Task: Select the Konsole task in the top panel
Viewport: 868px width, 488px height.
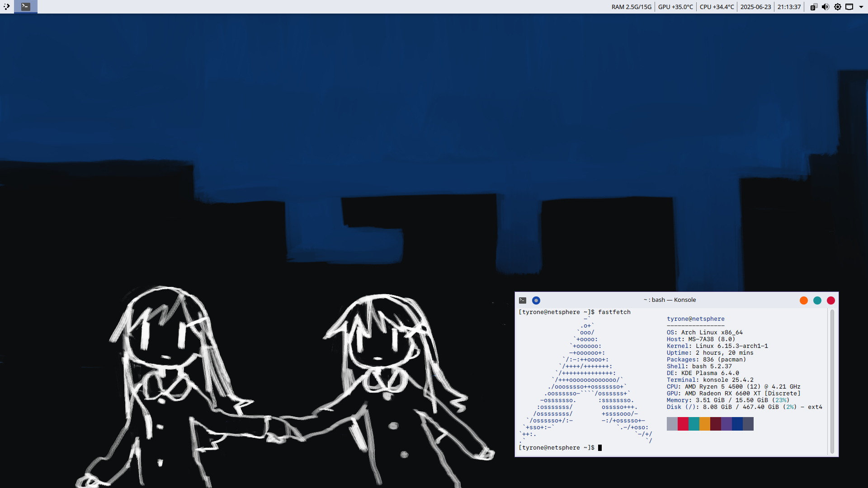Action: click(26, 7)
